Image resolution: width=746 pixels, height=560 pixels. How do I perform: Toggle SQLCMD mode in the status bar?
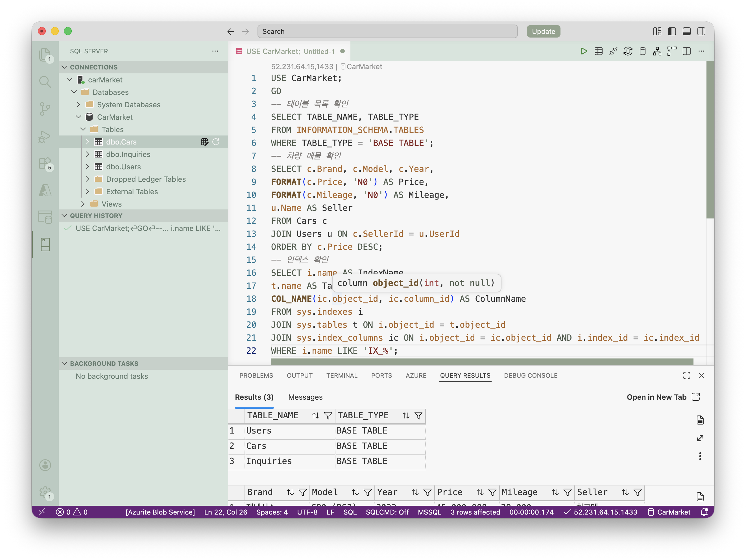(387, 512)
